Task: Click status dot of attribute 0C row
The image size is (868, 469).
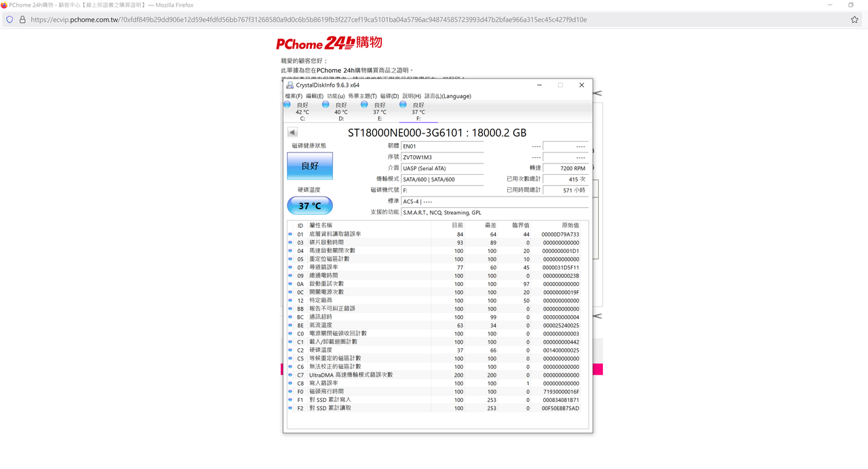Action: tap(290, 292)
